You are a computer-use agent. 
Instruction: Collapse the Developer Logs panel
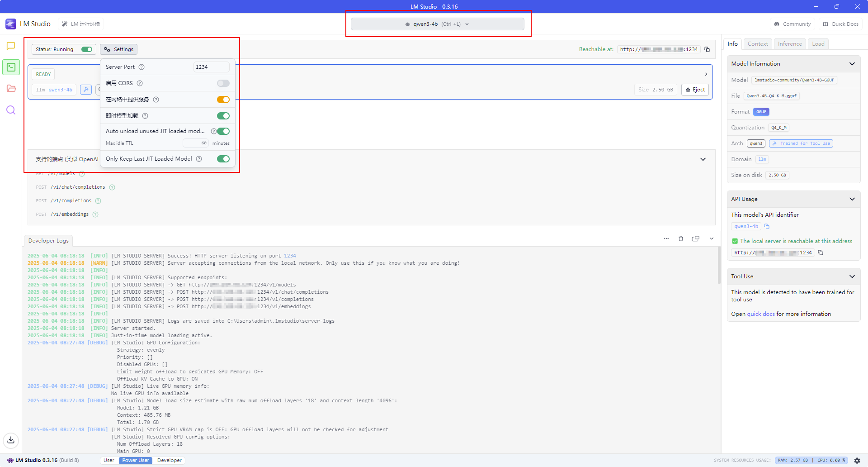[x=712, y=238]
